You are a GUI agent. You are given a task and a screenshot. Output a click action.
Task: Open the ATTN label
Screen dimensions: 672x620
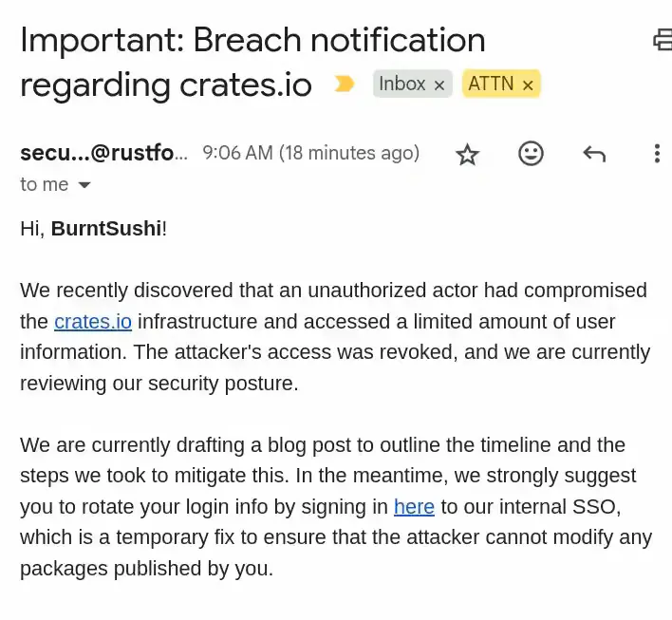click(x=490, y=84)
